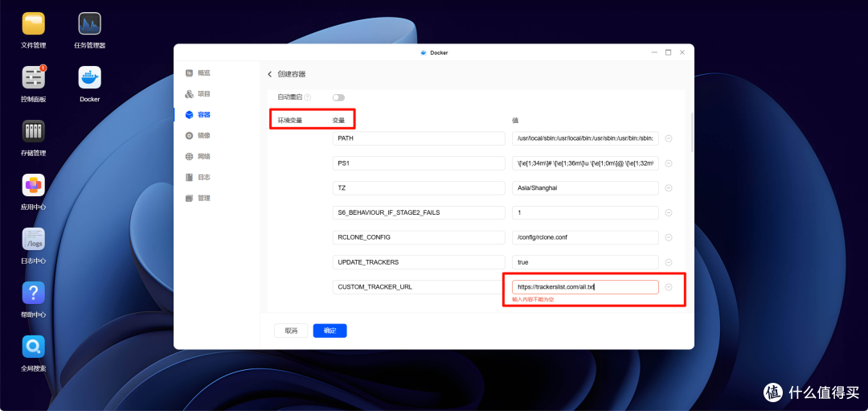The width and height of the screenshot is (868, 411).
Task: Remove the PATH variable row
Action: 668,138
